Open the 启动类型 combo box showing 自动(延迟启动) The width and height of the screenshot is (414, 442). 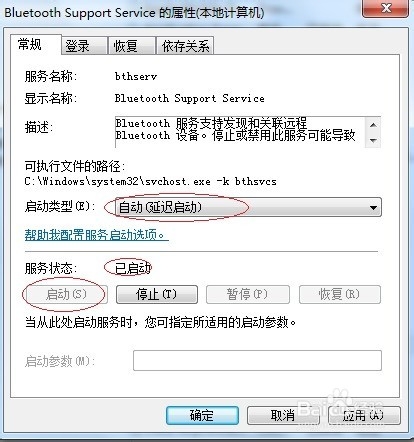pos(248,207)
